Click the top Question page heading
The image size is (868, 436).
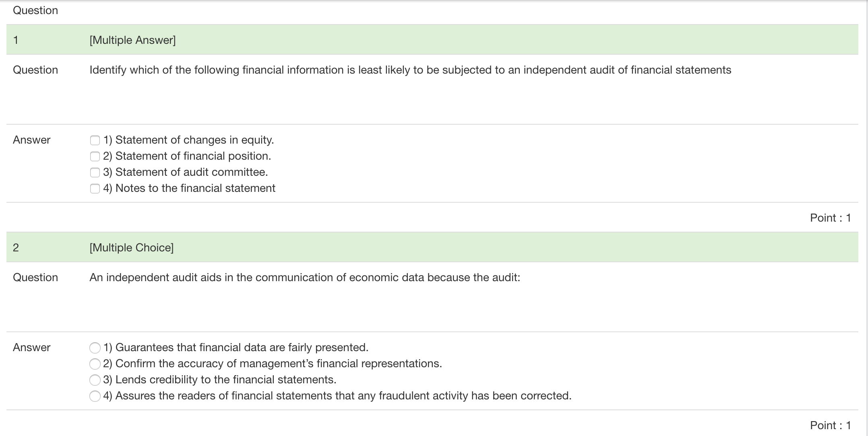click(x=35, y=10)
